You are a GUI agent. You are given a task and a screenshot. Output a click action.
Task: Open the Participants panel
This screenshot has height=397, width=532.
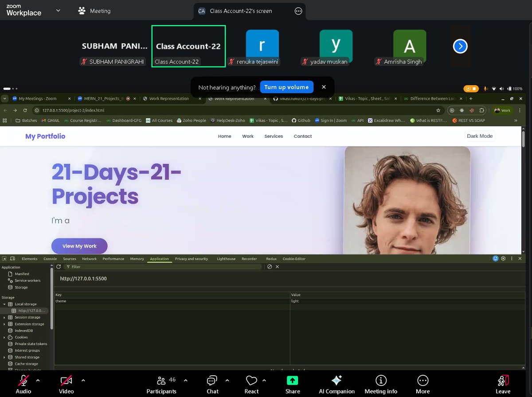[161, 384]
